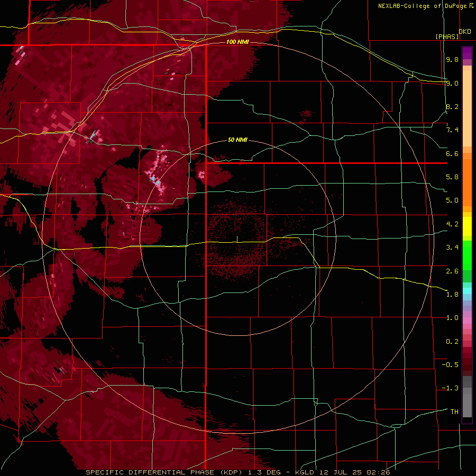476x476 pixels.
Task: Click the [PHAS] unit label
Action: coord(447,36)
